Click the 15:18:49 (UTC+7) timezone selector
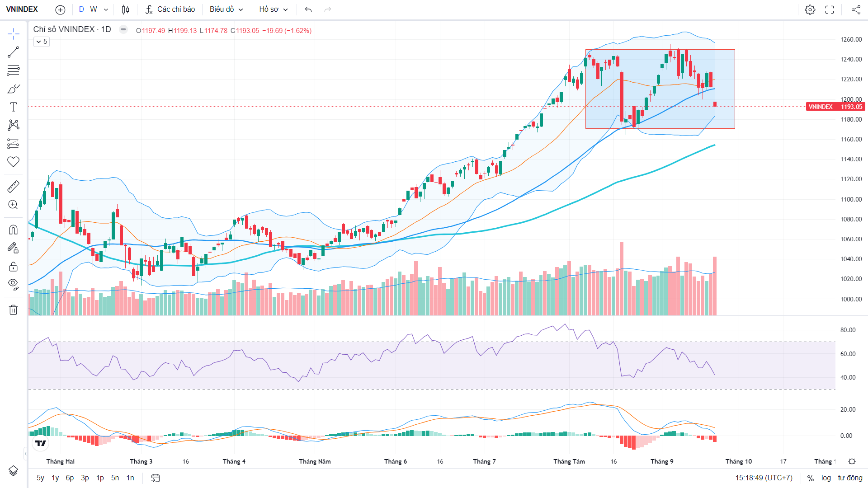The image size is (868, 488). tap(764, 478)
